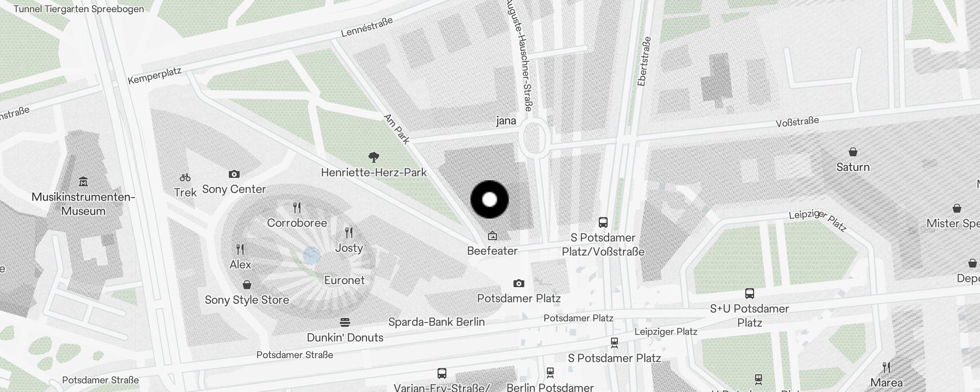Select the Henriette-Herz-Park tree icon

click(374, 157)
